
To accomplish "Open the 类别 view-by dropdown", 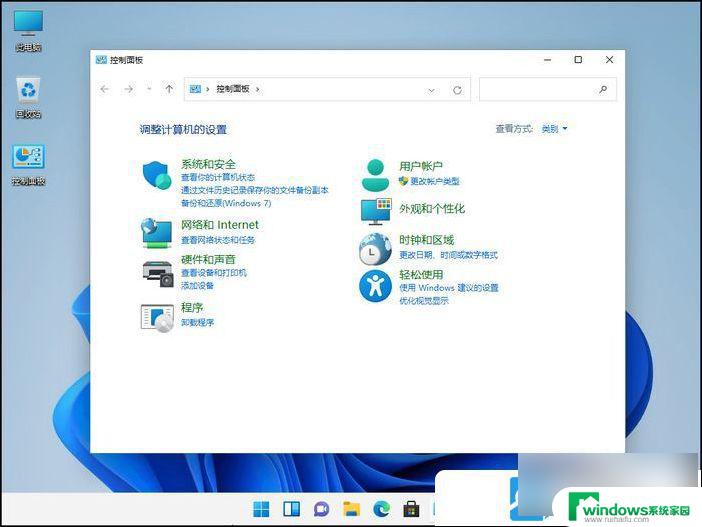I will pyautogui.click(x=554, y=129).
